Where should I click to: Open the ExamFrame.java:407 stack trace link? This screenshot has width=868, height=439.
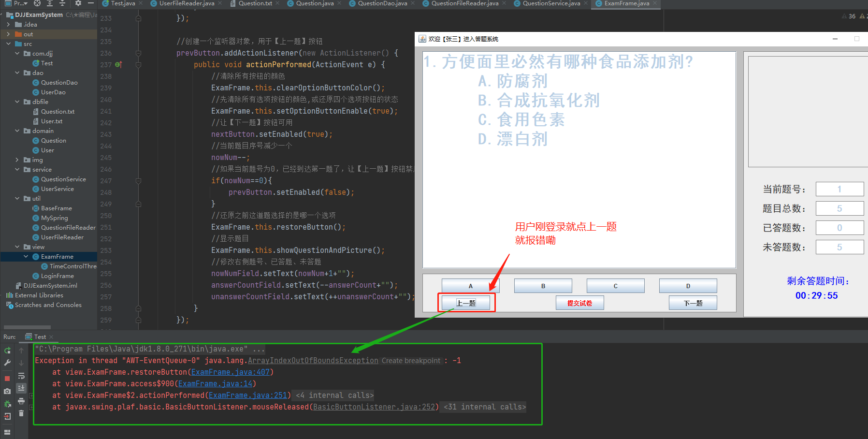pos(231,372)
